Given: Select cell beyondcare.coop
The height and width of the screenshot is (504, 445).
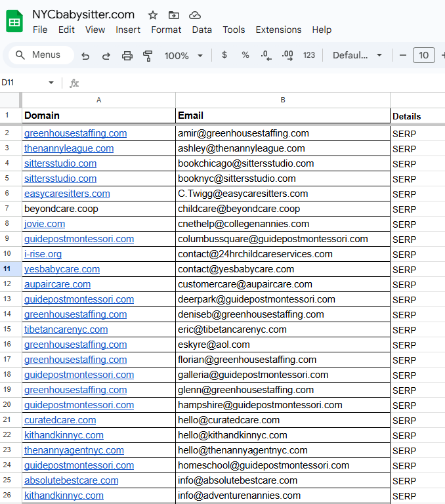Looking at the screenshot, I should [98, 209].
